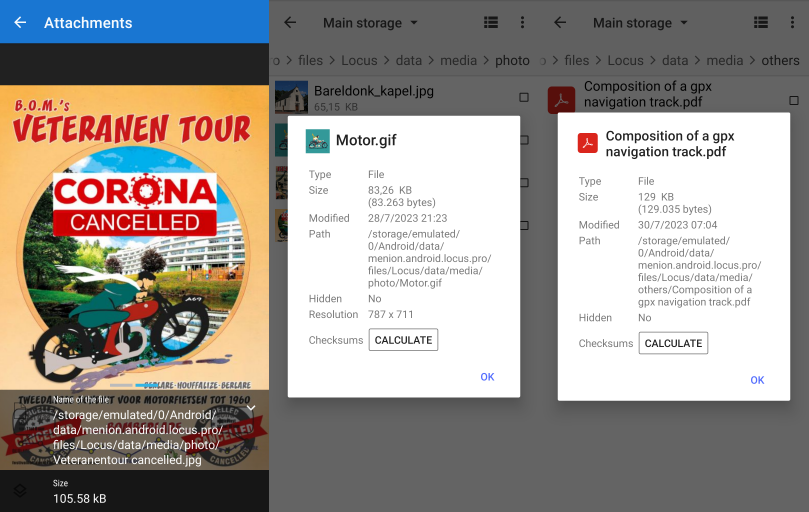Click 787 x 711 resolution value

[391, 314]
